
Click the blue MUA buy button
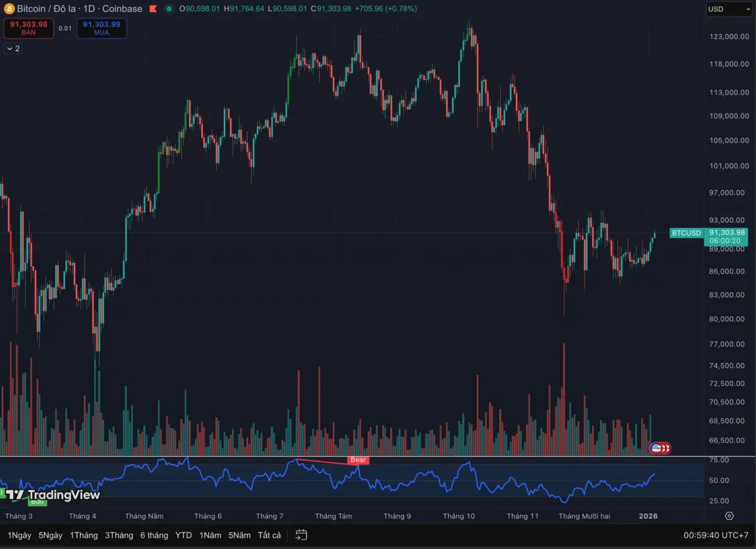pyautogui.click(x=102, y=28)
